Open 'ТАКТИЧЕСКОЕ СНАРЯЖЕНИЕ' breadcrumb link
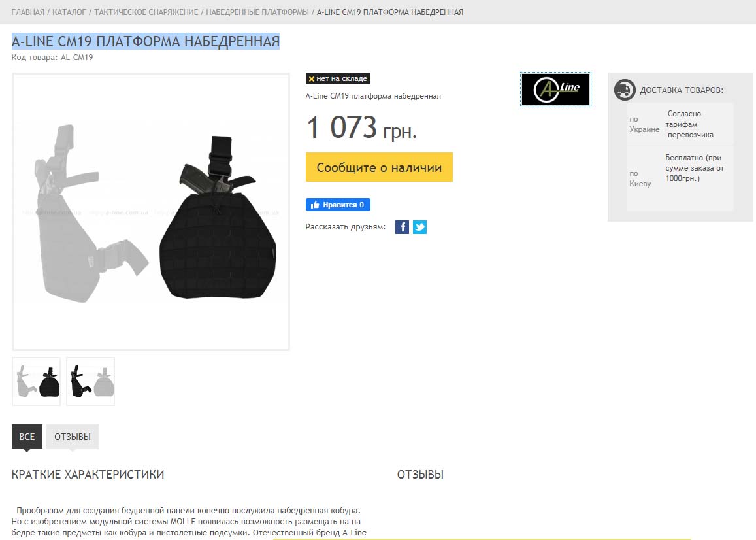756x540 pixels. (146, 12)
